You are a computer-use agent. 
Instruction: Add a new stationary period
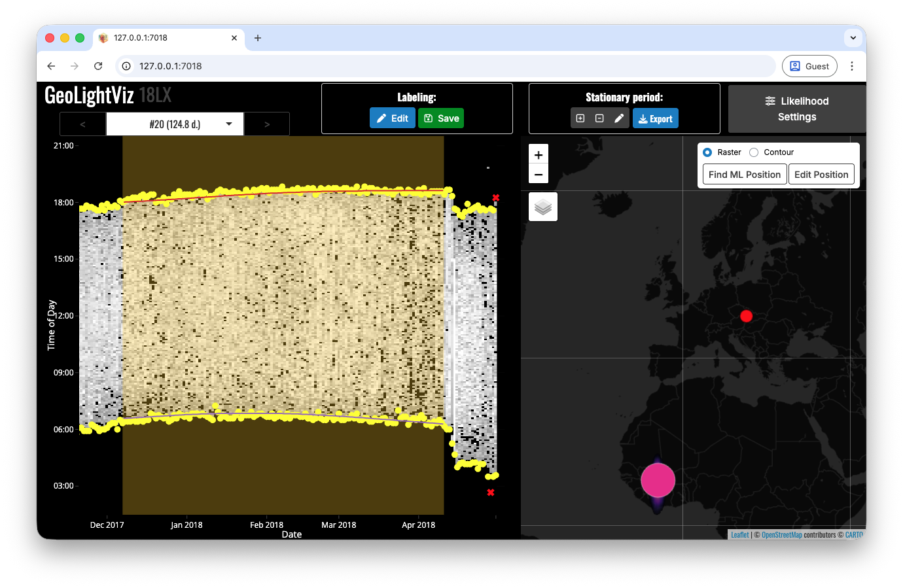[580, 118]
